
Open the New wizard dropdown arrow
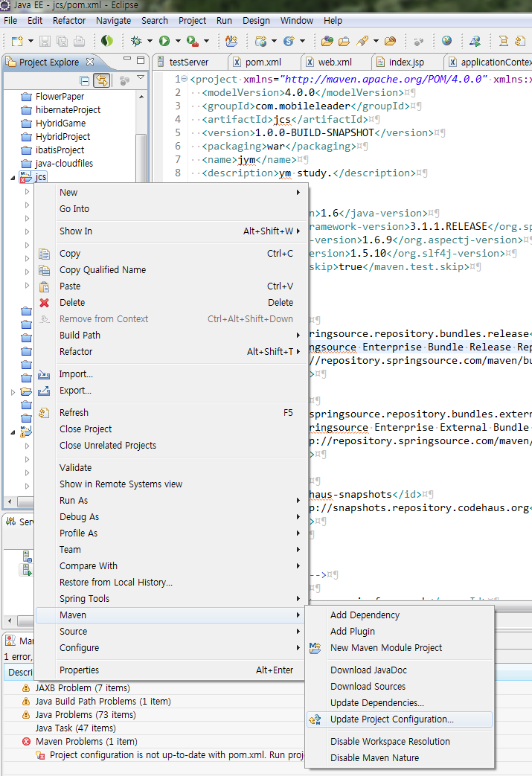coord(31,41)
